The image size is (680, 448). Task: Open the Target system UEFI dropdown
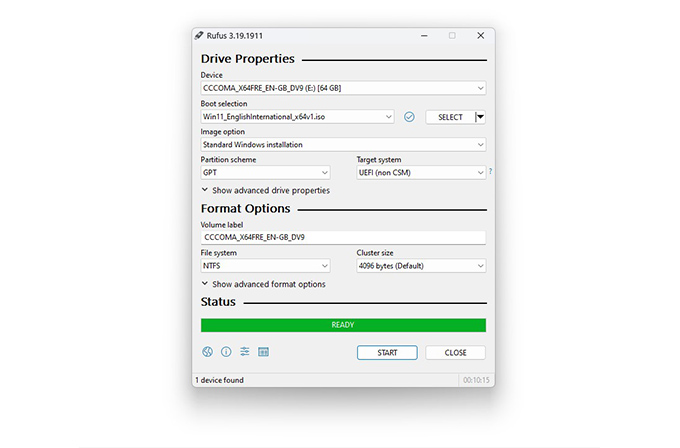421,173
